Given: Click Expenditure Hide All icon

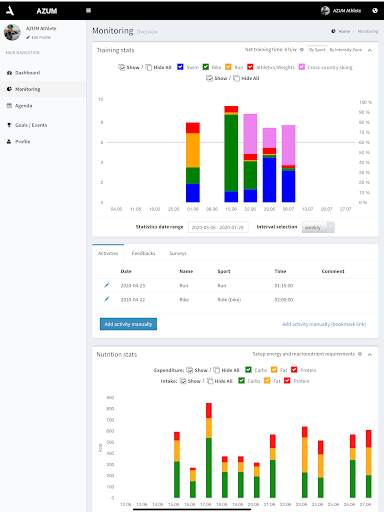Looking at the screenshot, I should (217, 370).
